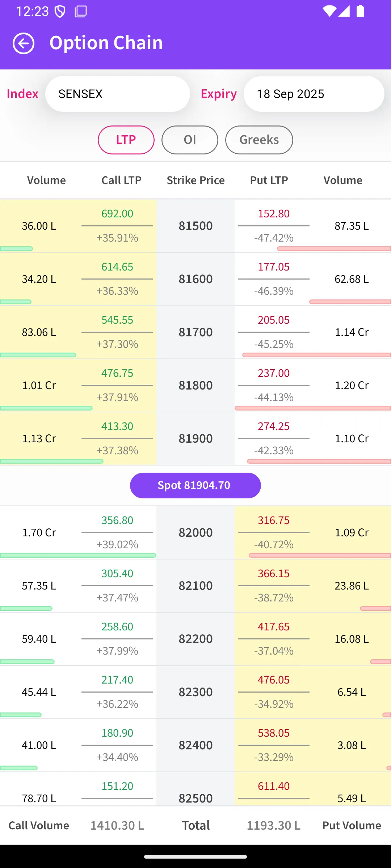Image resolution: width=391 pixels, height=868 pixels.
Task: Go back using the arrow icon
Action: [24, 43]
